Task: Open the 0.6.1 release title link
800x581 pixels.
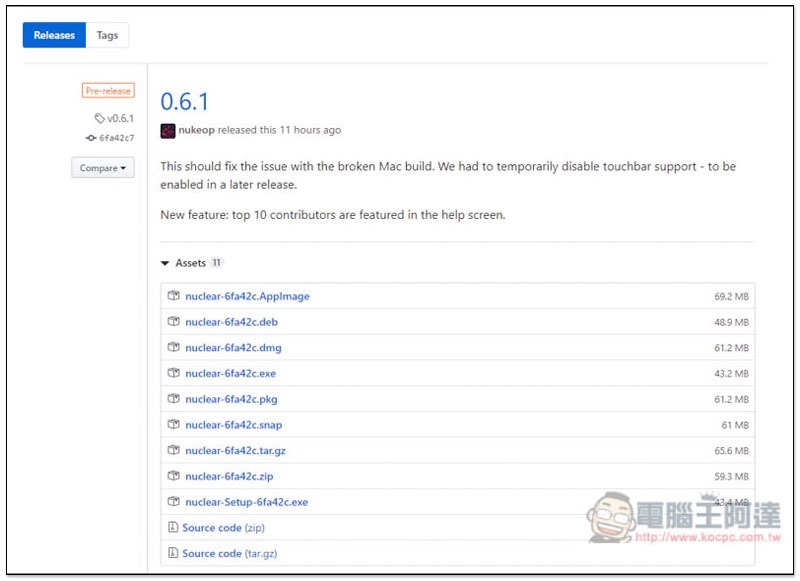Action: 185,101
